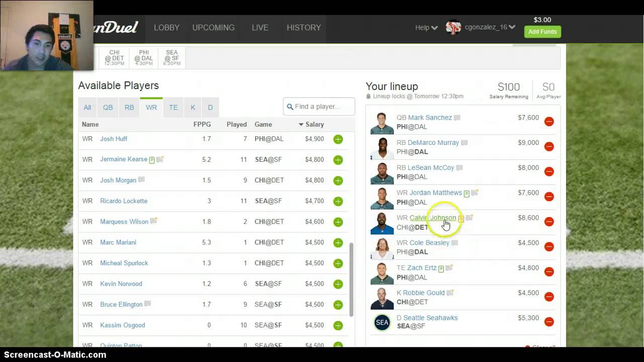Screen dimensions: 644x362
Task: Open the news note beside Robbie Gould
Action: point(450,293)
